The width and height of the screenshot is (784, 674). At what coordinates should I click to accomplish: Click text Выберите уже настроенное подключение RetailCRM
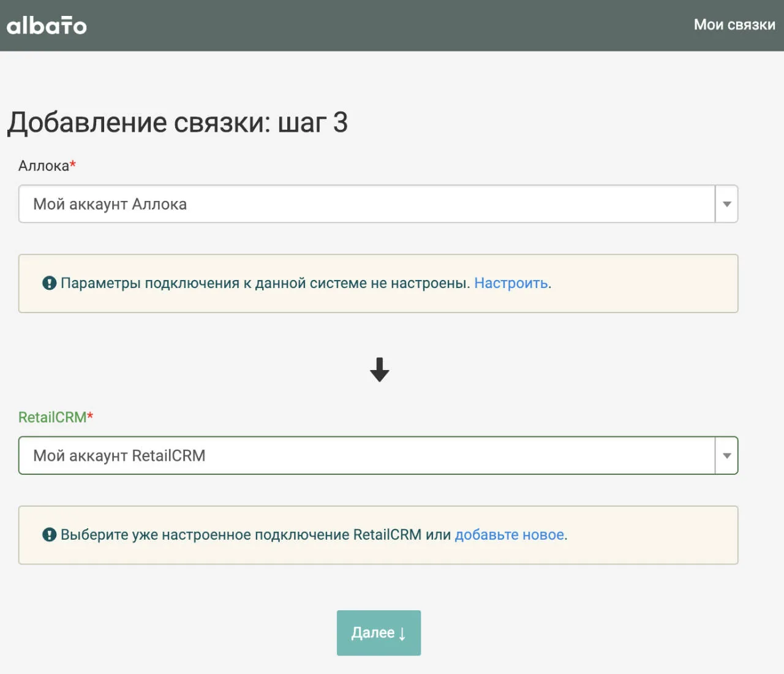pyautogui.click(x=241, y=535)
